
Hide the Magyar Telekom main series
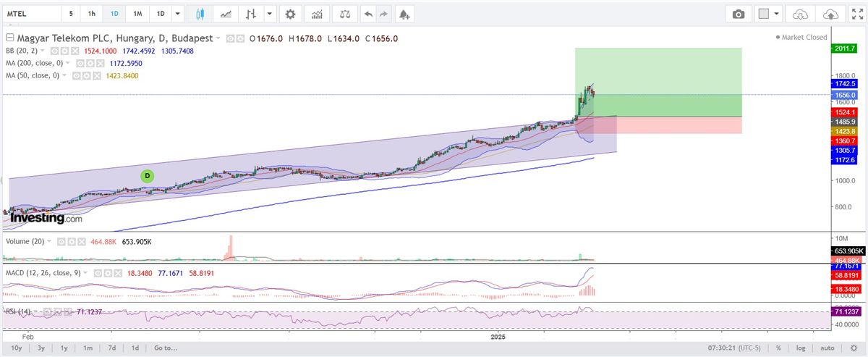230,39
